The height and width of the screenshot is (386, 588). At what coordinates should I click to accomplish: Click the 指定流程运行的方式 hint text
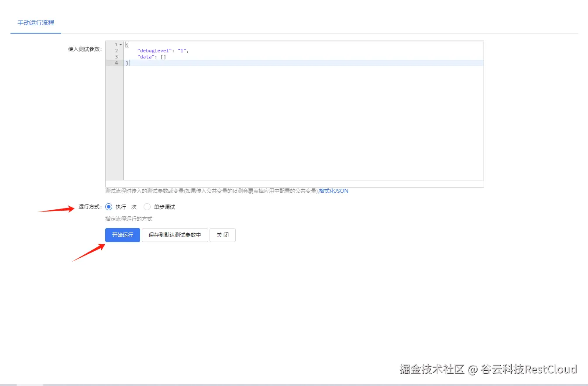coord(129,219)
